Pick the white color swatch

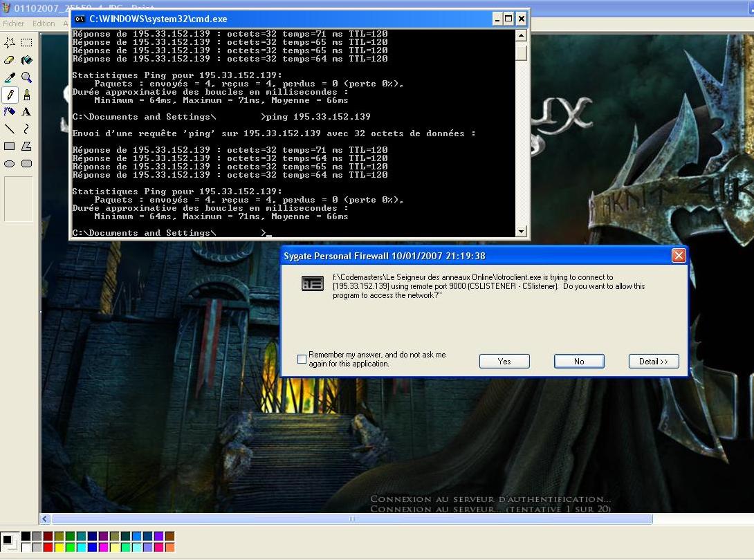point(26,547)
